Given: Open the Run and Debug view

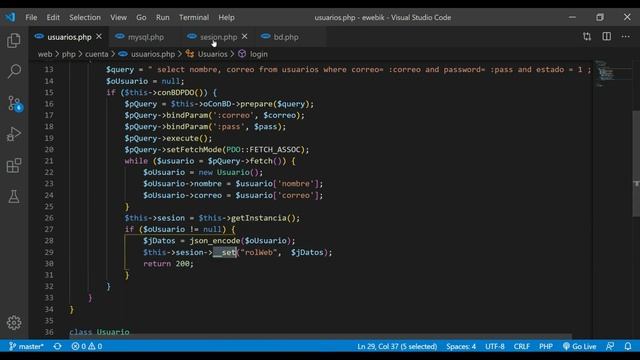Looking at the screenshot, I should (x=14, y=134).
